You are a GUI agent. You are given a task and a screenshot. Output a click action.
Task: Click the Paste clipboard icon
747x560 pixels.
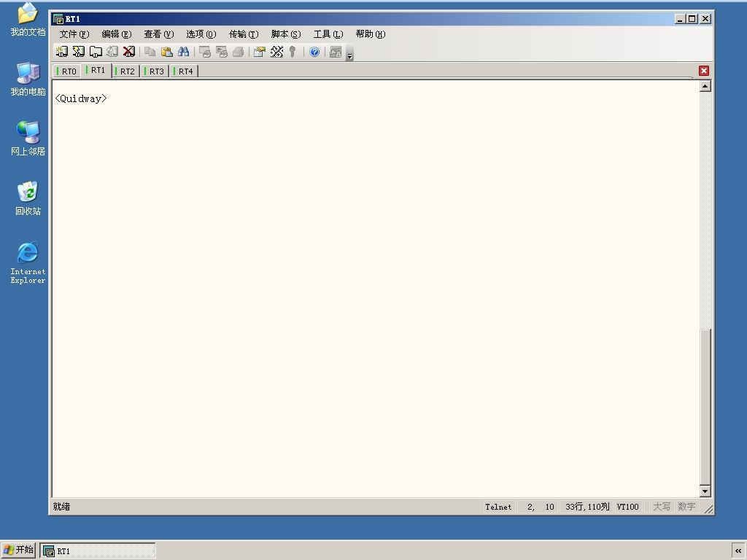click(167, 52)
